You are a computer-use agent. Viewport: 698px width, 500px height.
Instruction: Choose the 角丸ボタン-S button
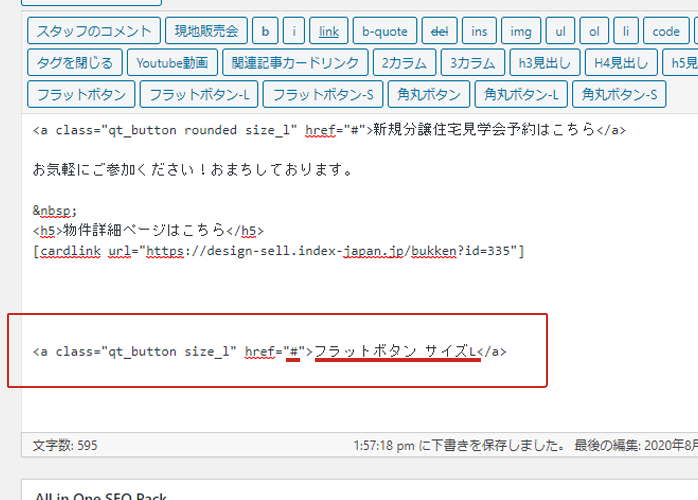[620, 95]
